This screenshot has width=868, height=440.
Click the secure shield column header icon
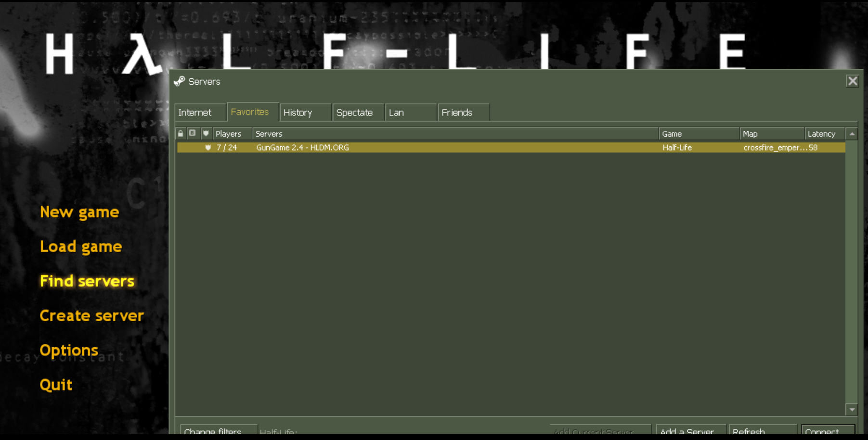click(206, 133)
